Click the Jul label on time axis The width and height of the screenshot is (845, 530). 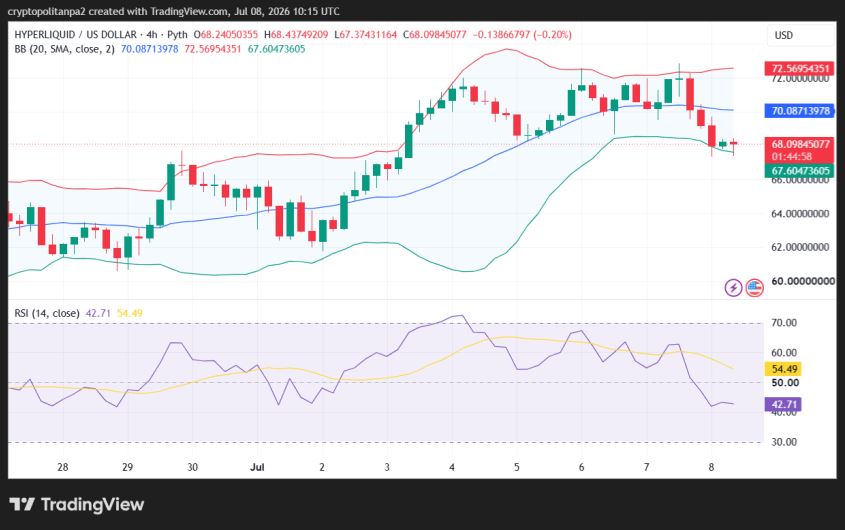pyautogui.click(x=257, y=467)
